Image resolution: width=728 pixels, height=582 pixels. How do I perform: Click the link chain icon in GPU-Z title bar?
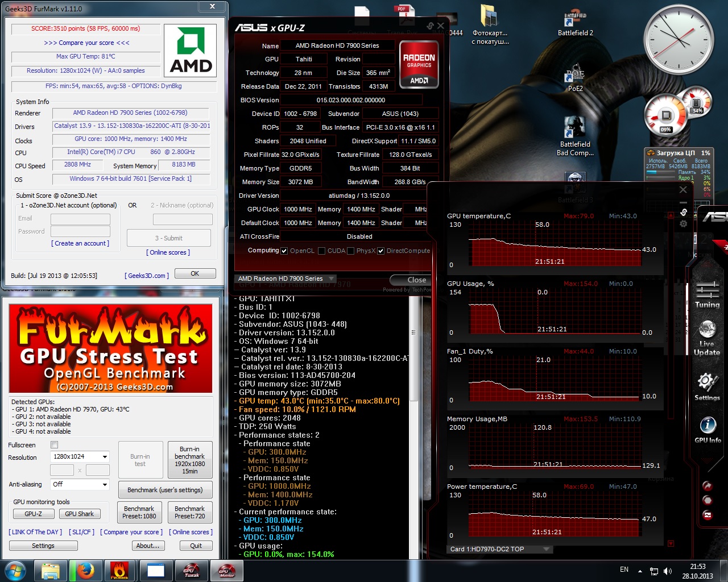point(431,26)
